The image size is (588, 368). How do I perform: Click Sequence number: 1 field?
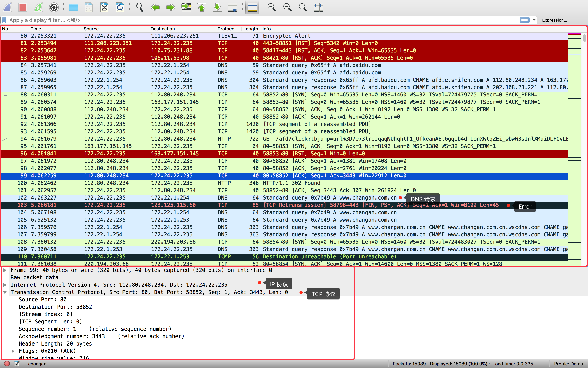[95, 329]
